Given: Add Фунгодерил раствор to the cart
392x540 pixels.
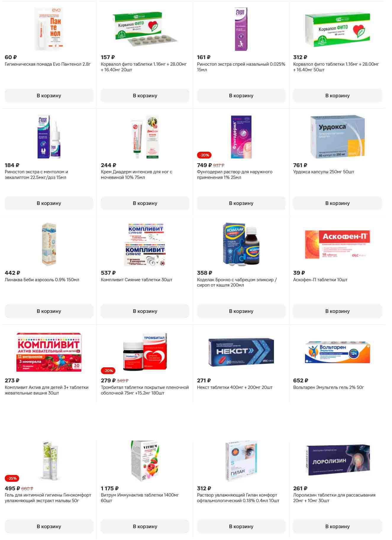Looking at the screenshot, I should pyautogui.click(x=241, y=203).
